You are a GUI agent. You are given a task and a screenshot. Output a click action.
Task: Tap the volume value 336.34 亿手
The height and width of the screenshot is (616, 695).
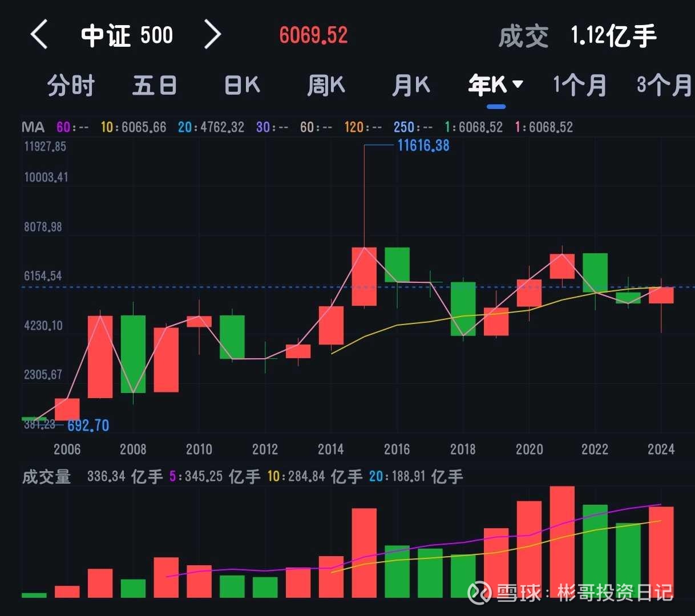[x=125, y=476]
